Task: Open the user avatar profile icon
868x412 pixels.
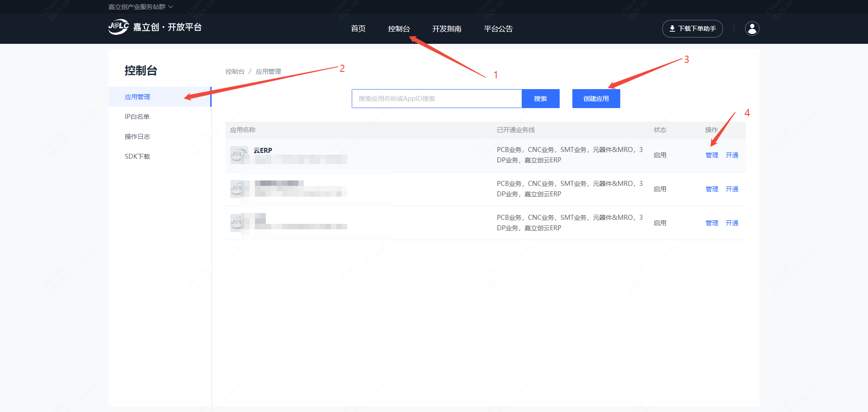Action: tap(752, 28)
